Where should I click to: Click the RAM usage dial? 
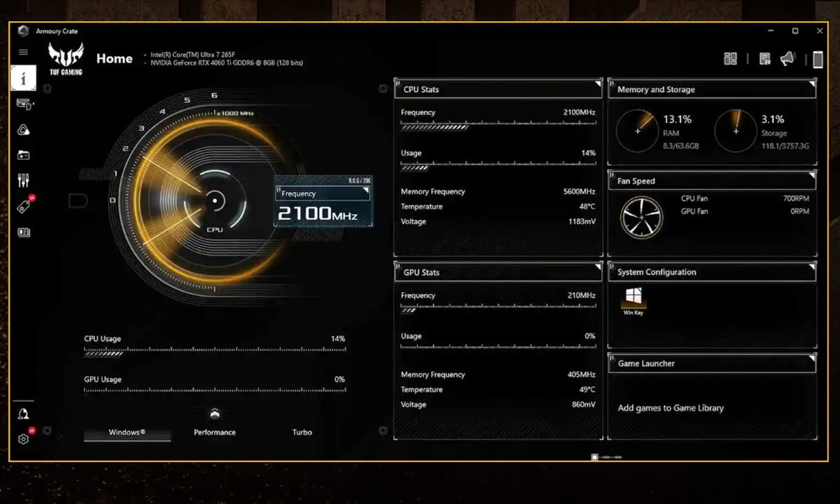click(637, 131)
